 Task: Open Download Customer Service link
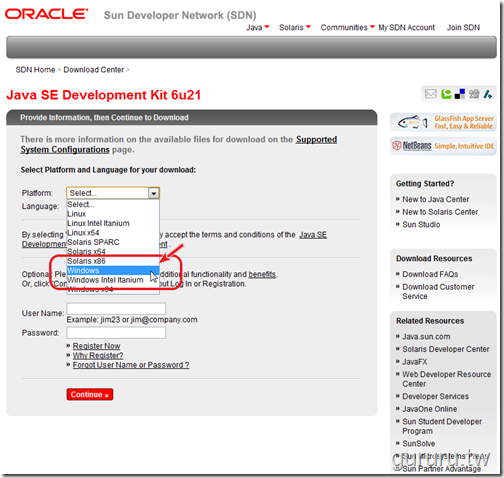click(x=438, y=291)
